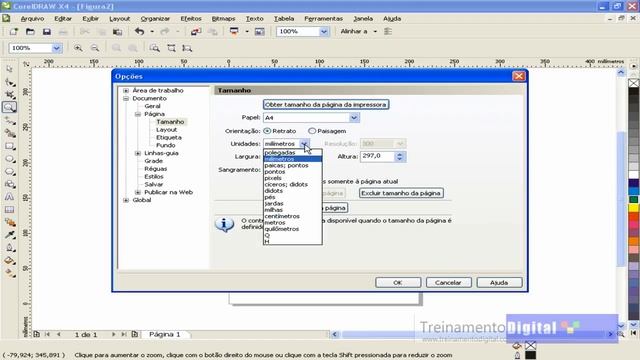Choose centímetros in the units list

tap(293, 216)
